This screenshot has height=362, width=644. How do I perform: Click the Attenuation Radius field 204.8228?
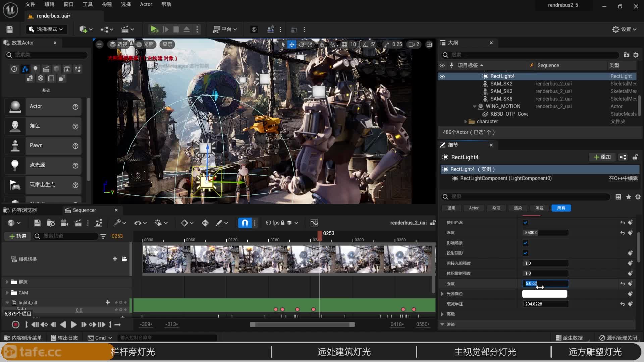click(x=545, y=304)
